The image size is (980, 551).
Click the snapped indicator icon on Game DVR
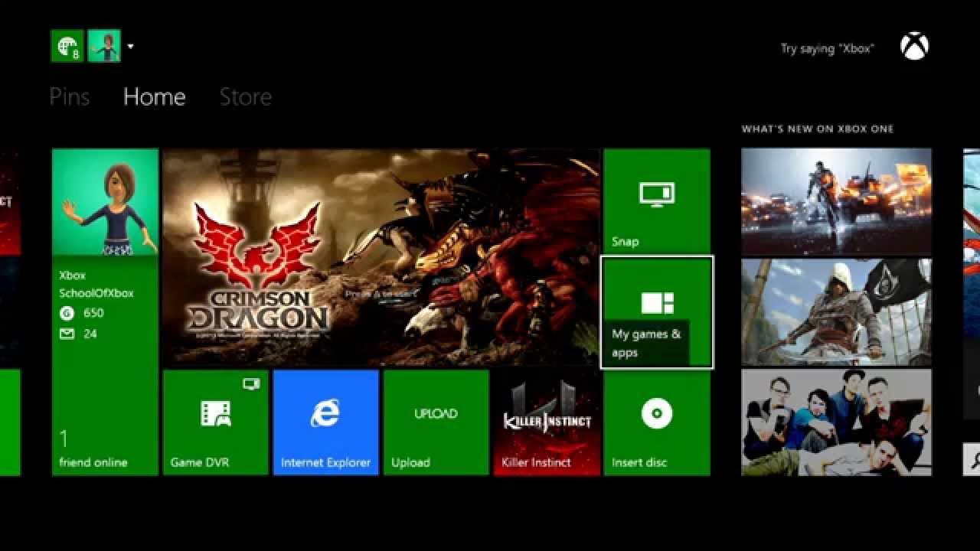251,383
